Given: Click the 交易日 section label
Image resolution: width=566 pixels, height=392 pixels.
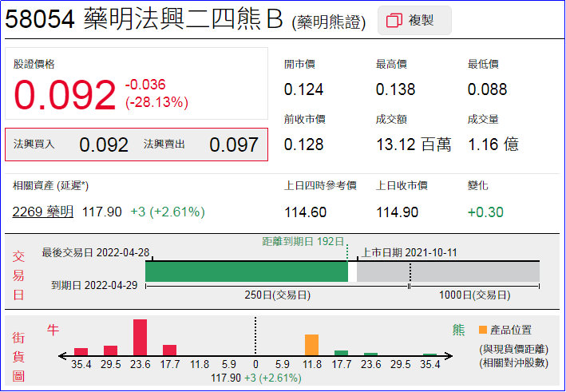Looking at the screenshot, I should [x=18, y=275].
